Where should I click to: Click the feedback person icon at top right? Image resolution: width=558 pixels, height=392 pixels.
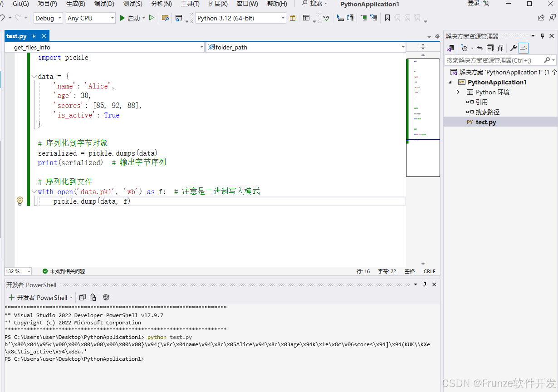pyautogui.click(x=552, y=18)
